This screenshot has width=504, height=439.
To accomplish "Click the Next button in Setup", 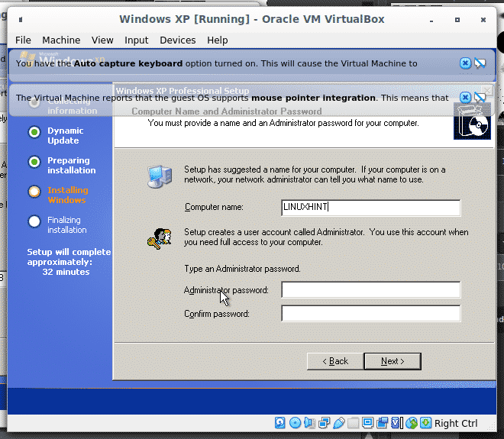I will point(393,361).
